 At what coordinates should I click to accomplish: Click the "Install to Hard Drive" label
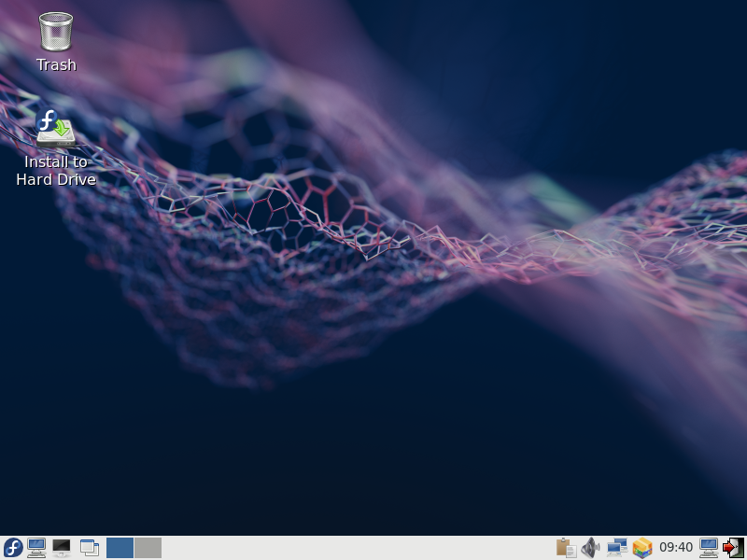pyautogui.click(x=56, y=171)
